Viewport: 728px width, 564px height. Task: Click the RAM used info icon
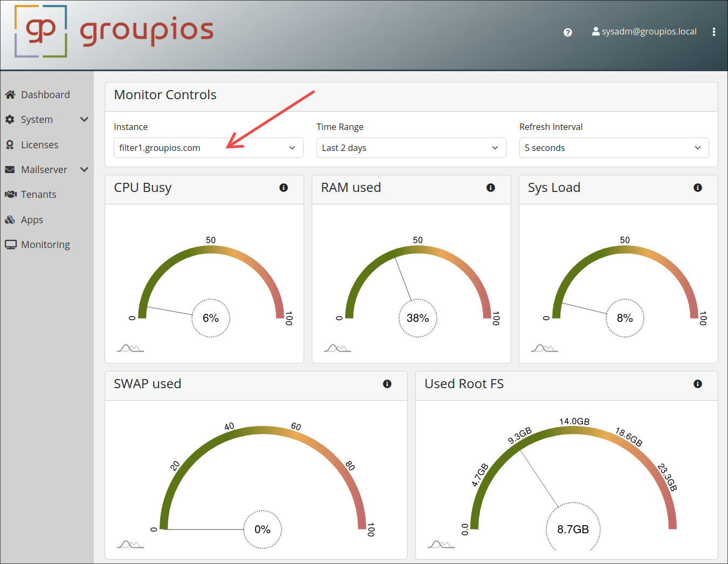[491, 188]
